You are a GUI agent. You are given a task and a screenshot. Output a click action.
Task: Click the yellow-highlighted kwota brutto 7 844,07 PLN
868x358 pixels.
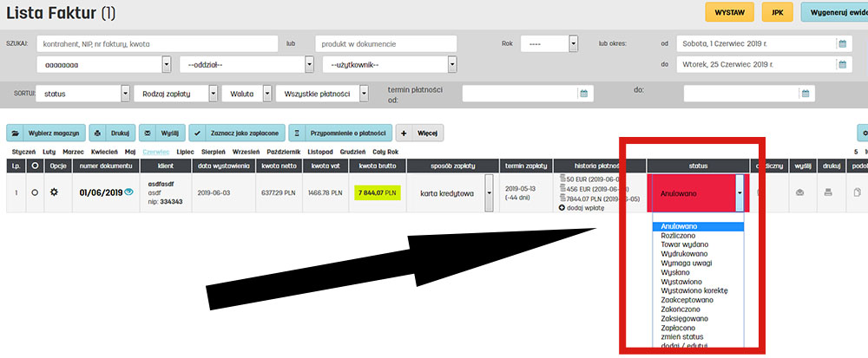378,192
